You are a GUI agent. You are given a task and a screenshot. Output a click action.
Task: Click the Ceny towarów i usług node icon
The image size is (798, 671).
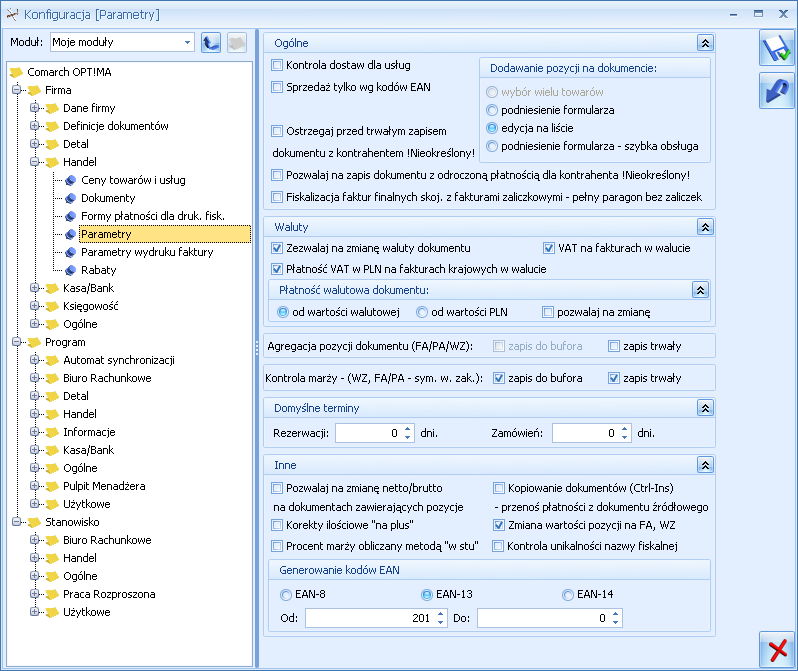[x=71, y=180]
